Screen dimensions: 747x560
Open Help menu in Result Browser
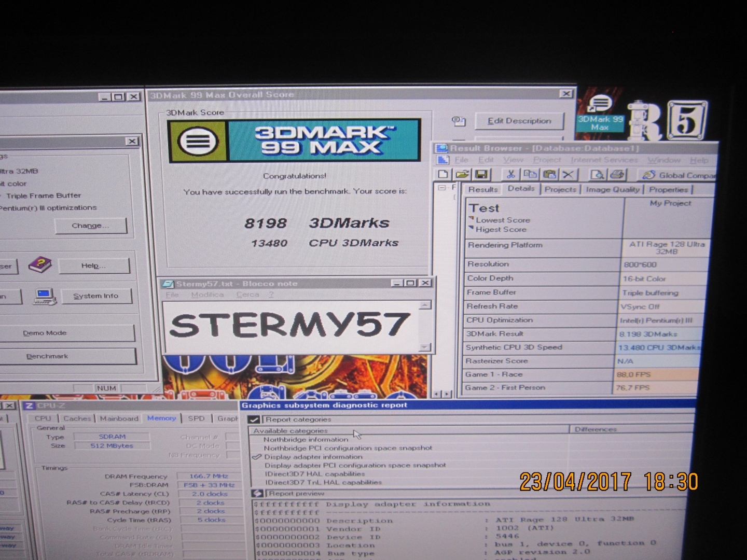click(699, 160)
